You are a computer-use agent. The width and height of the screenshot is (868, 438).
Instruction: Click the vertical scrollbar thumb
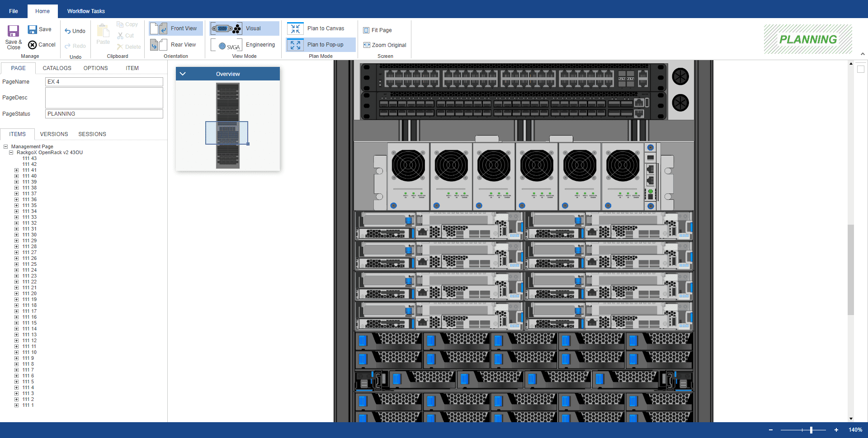click(851, 269)
